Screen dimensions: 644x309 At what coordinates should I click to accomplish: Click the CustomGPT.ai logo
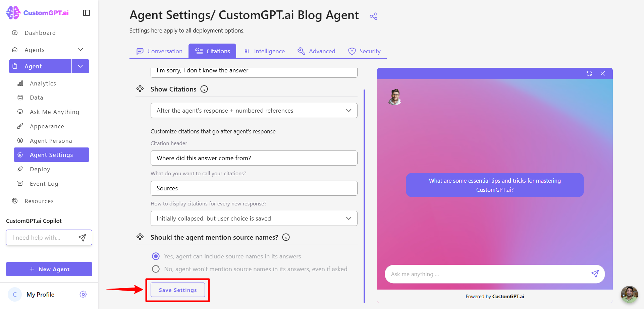(x=37, y=13)
